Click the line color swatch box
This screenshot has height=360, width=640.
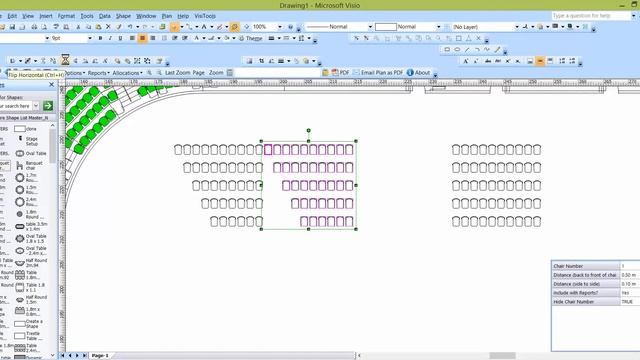point(386,27)
